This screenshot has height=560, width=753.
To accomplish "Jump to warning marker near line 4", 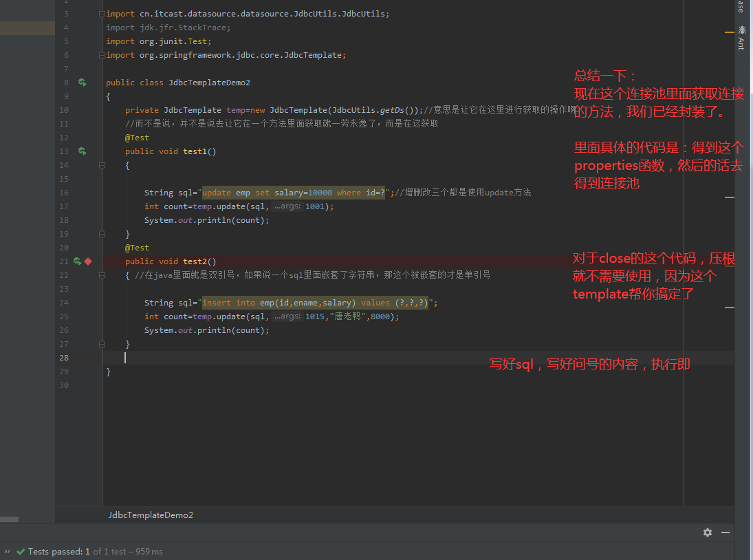I will coord(730,32).
